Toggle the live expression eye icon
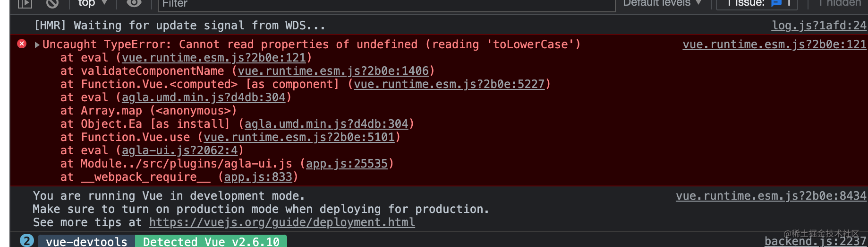The height and width of the screenshot is (247, 868). click(134, 3)
